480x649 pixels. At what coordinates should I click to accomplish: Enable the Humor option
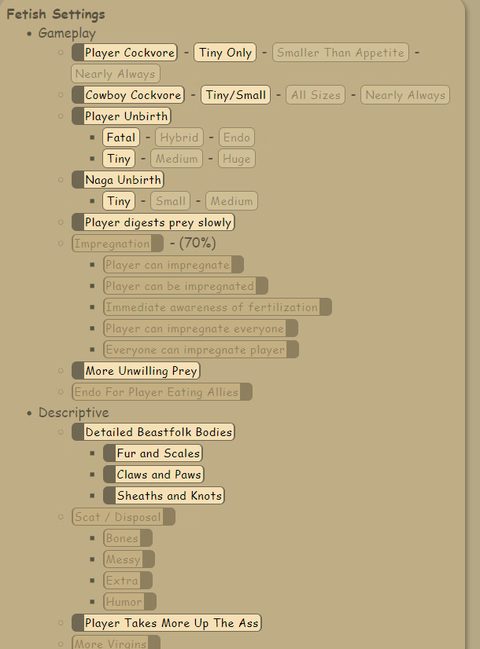point(130,602)
